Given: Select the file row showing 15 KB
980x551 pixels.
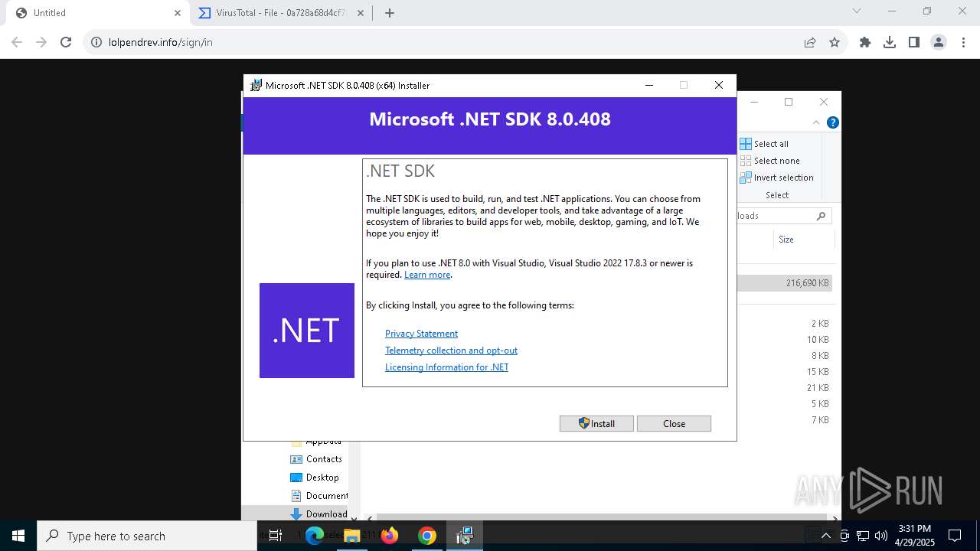Looking at the screenshot, I should click(784, 372).
